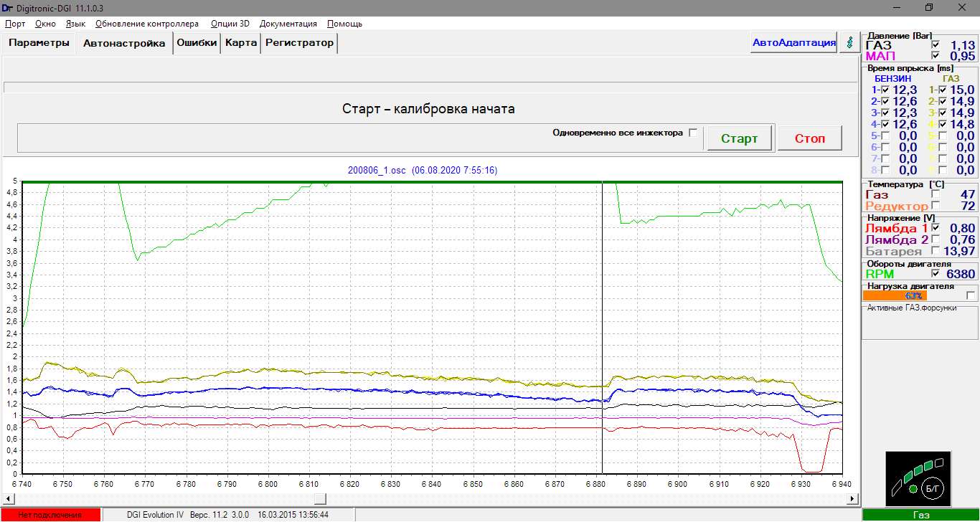
Task: Open the Обновление контроллера menu
Action: tap(146, 24)
